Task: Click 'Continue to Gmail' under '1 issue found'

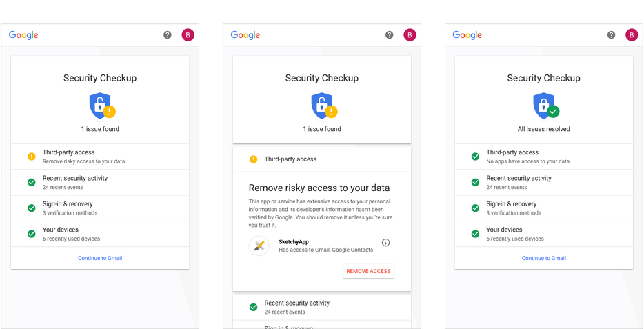Action: [100, 258]
